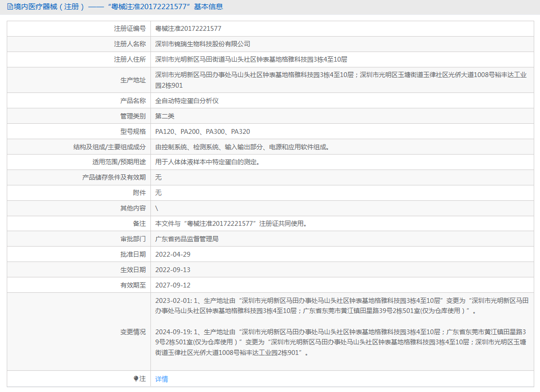This screenshot has height=392, width=540.
Task: Click the 型号规格 label
Action: pyautogui.click(x=133, y=131)
